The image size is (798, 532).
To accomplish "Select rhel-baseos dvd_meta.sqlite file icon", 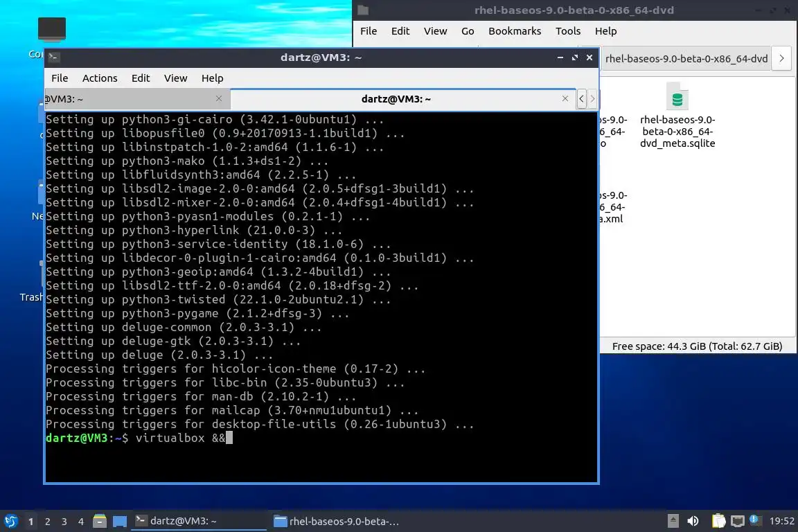I will (x=677, y=97).
